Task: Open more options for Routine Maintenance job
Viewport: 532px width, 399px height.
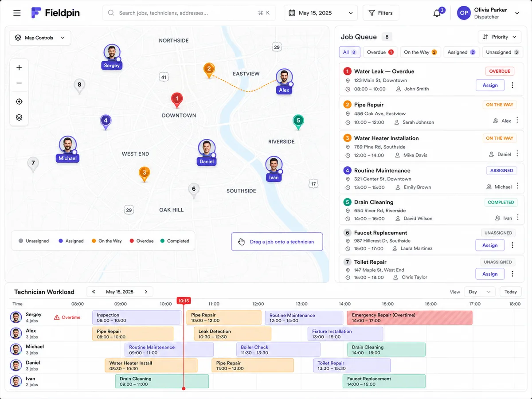Action: 517,187
